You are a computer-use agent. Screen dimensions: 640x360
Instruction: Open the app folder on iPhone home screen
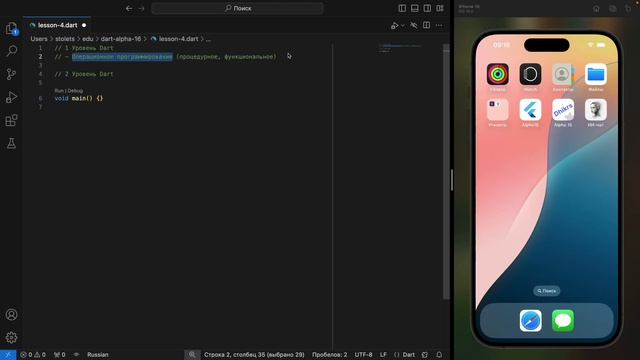[497, 110]
